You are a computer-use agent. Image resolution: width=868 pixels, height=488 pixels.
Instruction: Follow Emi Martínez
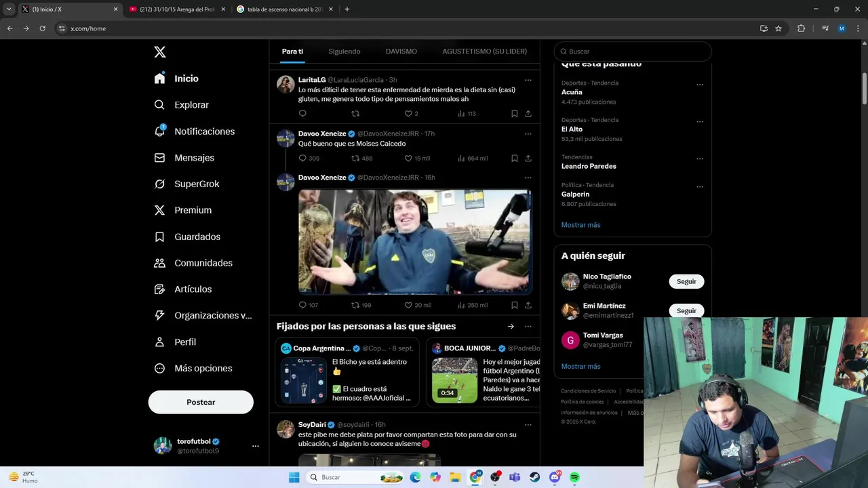(686, 310)
